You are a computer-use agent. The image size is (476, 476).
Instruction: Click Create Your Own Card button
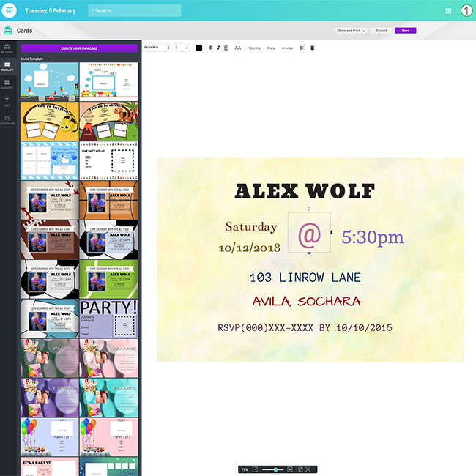pyautogui.click(x=79, y=48)
